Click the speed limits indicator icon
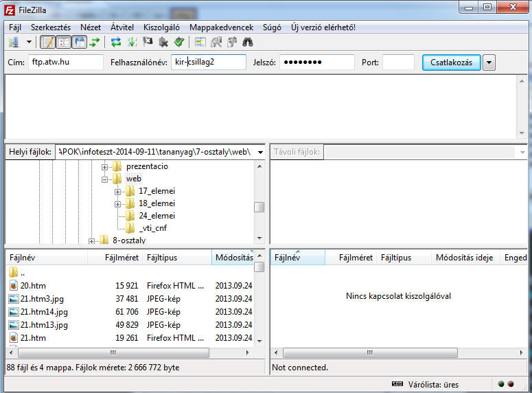Screen dimensions: 532x393 pos(397,384)
